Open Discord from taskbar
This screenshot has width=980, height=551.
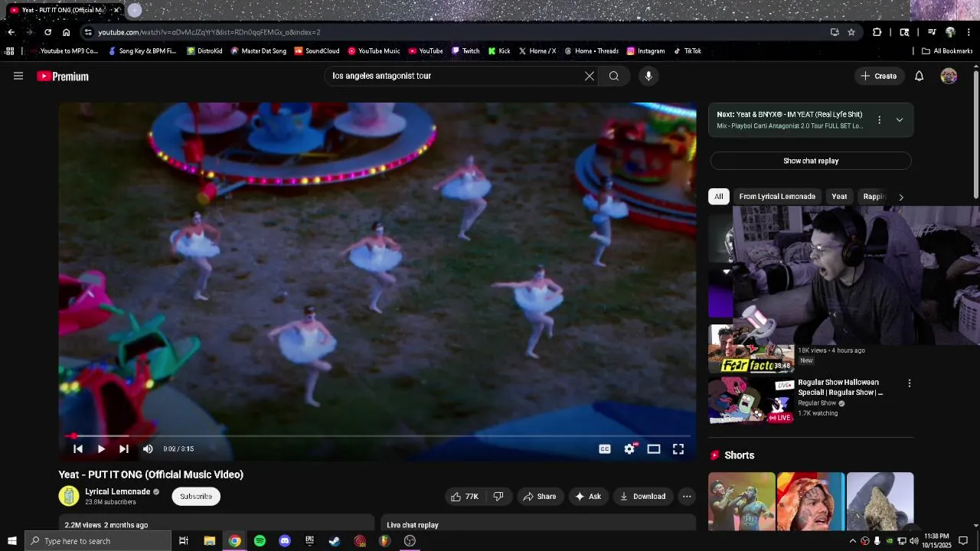point(285,541)
